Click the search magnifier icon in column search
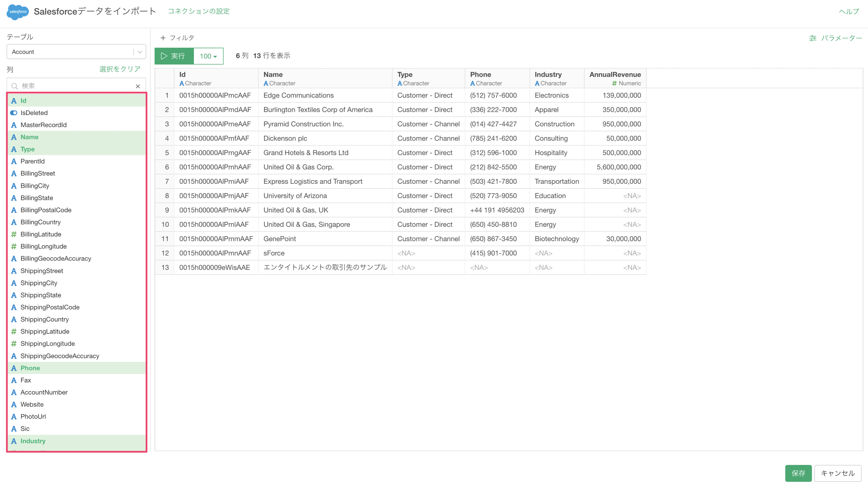The image size is (868, 486). click(15, 86)
